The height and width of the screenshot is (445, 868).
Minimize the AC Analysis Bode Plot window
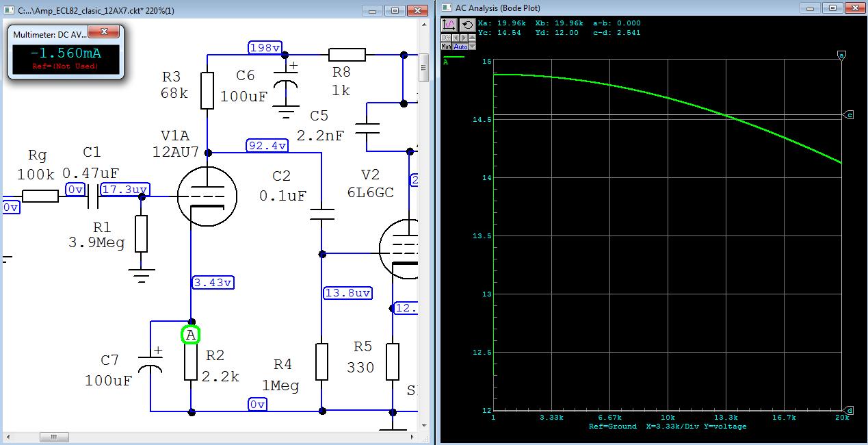[811, 8]
